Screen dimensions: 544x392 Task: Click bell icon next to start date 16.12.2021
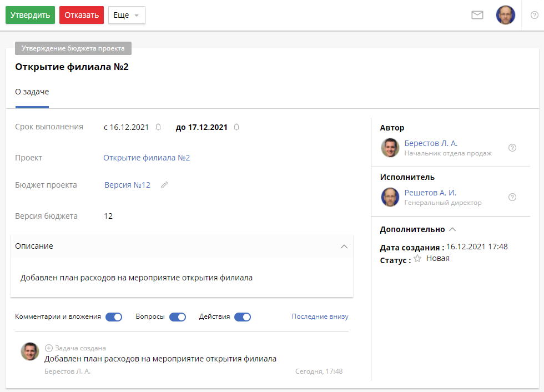[158, 127]
